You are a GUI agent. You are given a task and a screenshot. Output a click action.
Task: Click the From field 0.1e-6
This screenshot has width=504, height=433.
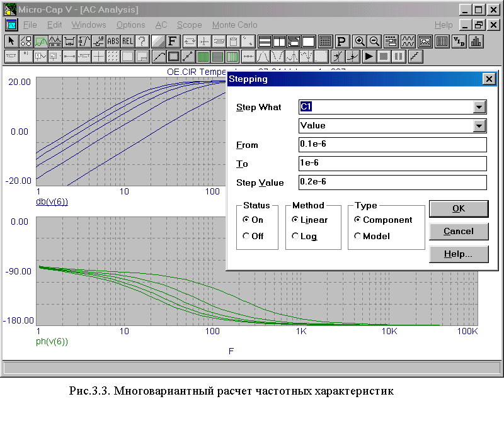click(392, 145)
